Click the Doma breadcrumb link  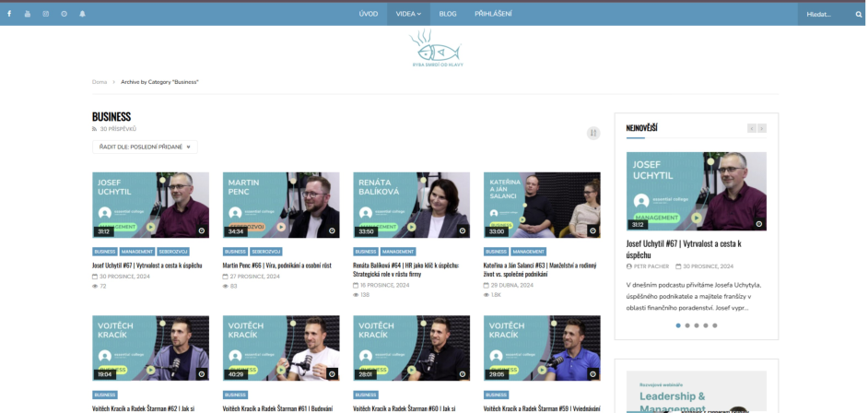click(x=100, y=82)
